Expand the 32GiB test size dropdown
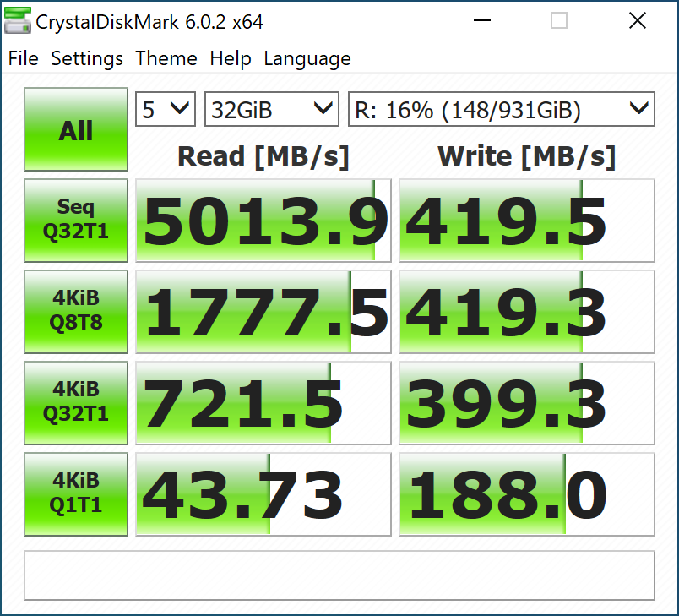 271,109
